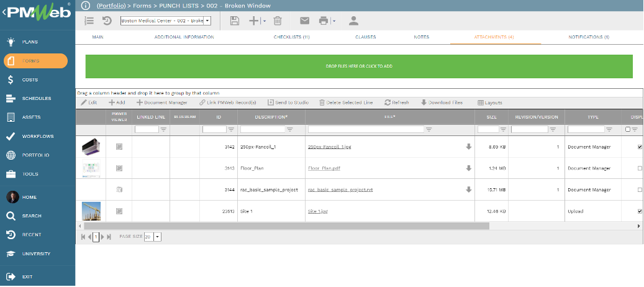Viewport: 644px width, 287px height.
Task: Click Refresh in the grid toolbar
Action: tap(397, 102)
